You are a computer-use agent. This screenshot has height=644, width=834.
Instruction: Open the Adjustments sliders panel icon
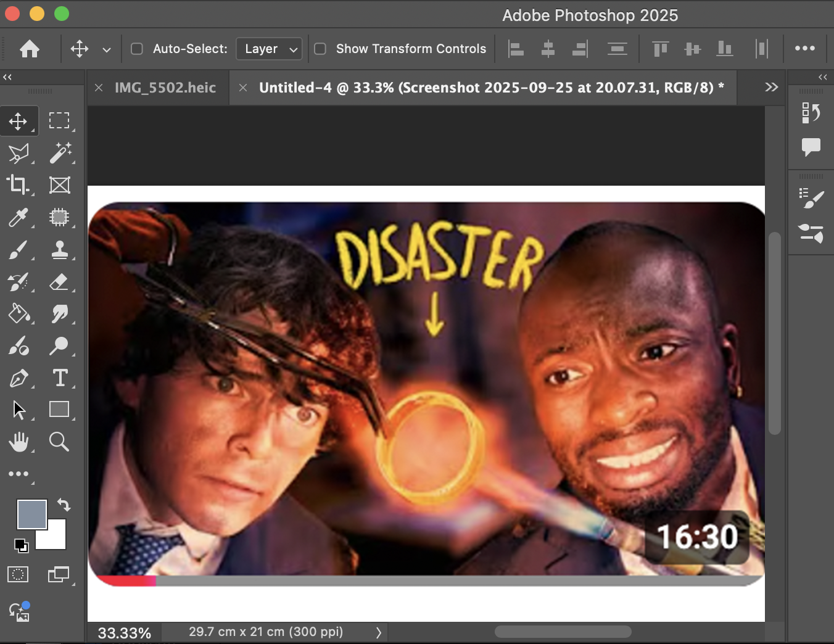[811, 233]
